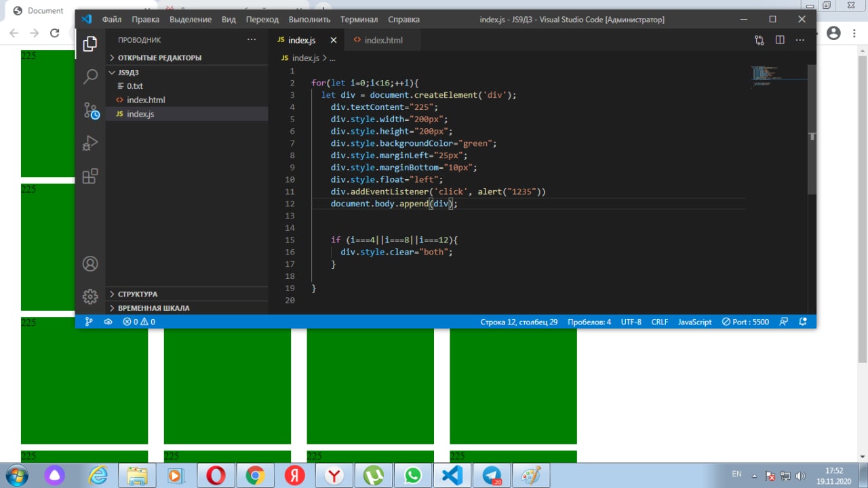Open the Выделение menu
868x488 pixels.
pyautogui.click(x=191, y=20)
